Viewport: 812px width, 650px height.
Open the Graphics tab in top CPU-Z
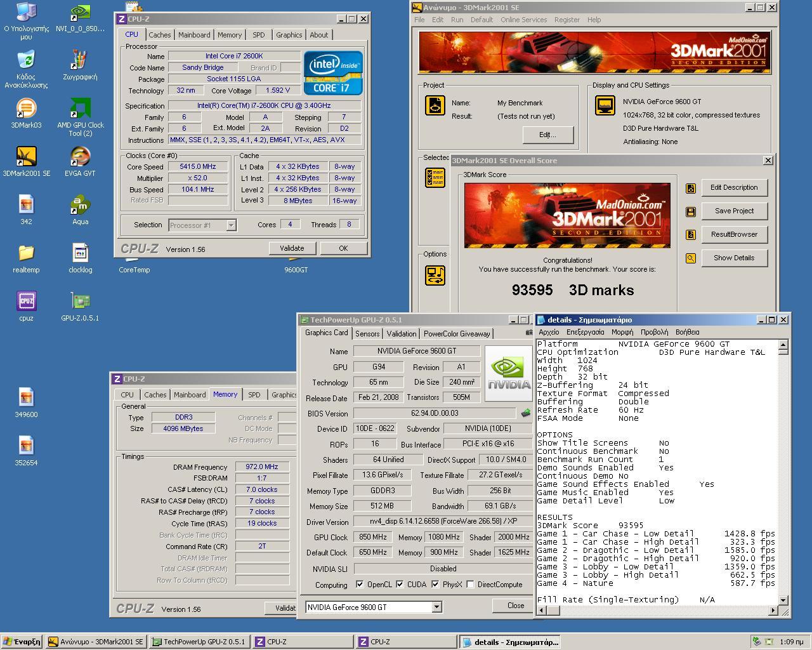click(289, 35)
